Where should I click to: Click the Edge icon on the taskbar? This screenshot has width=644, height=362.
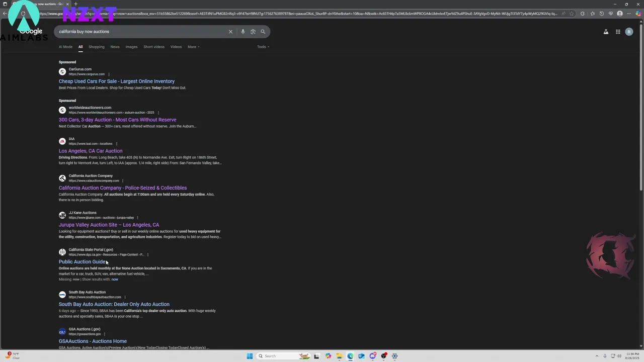point(350,356)
